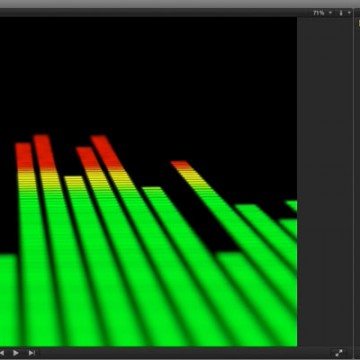Open the 71% zoom level dropdown

click(x=330, y=13)
